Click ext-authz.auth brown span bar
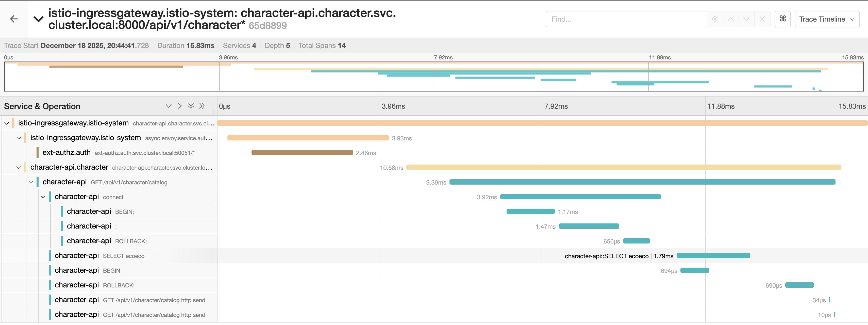This screenshot has width=868, height=325. (302, 153)
